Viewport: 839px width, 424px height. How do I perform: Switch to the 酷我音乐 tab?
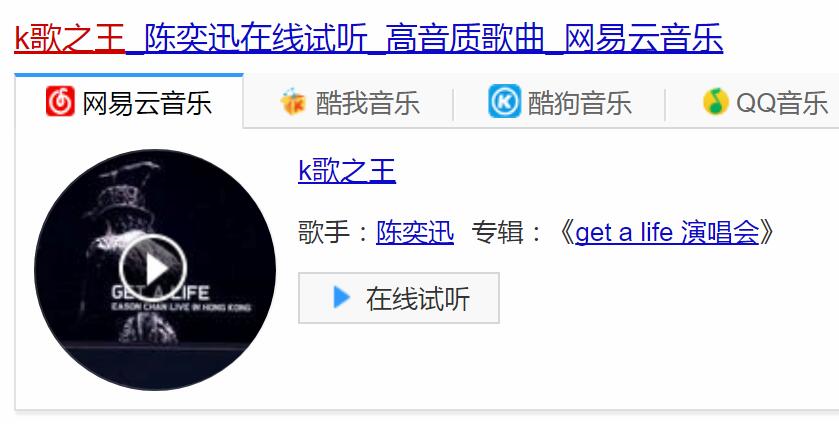367,103
